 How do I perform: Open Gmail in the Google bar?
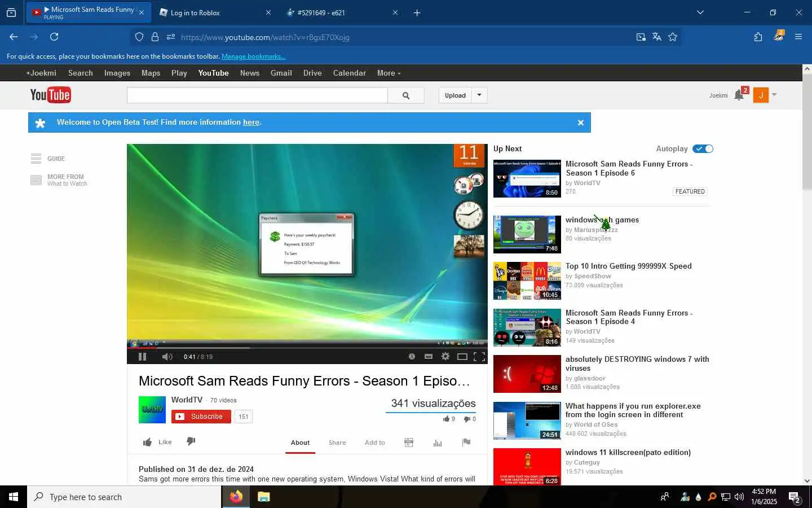(x=281, y=73)
